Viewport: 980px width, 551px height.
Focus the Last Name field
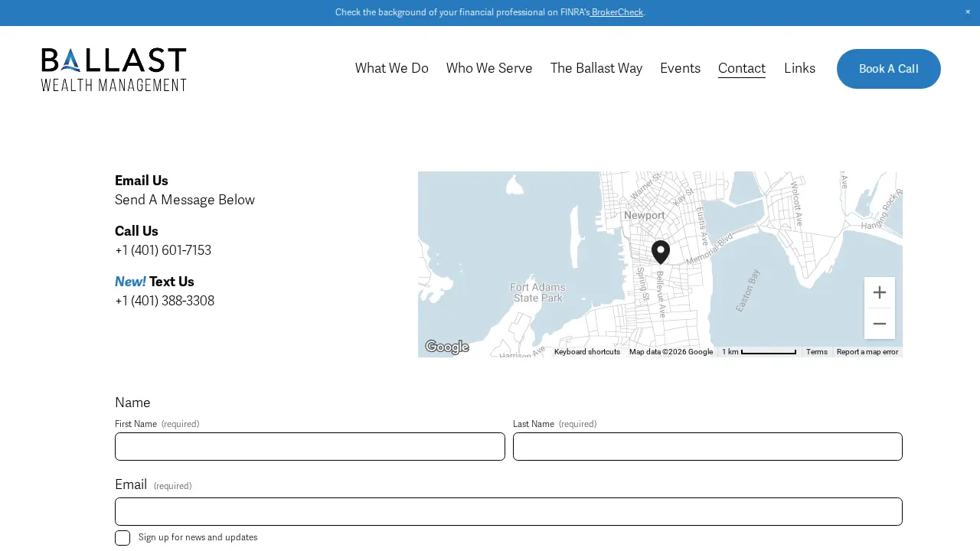coord(707,447)
